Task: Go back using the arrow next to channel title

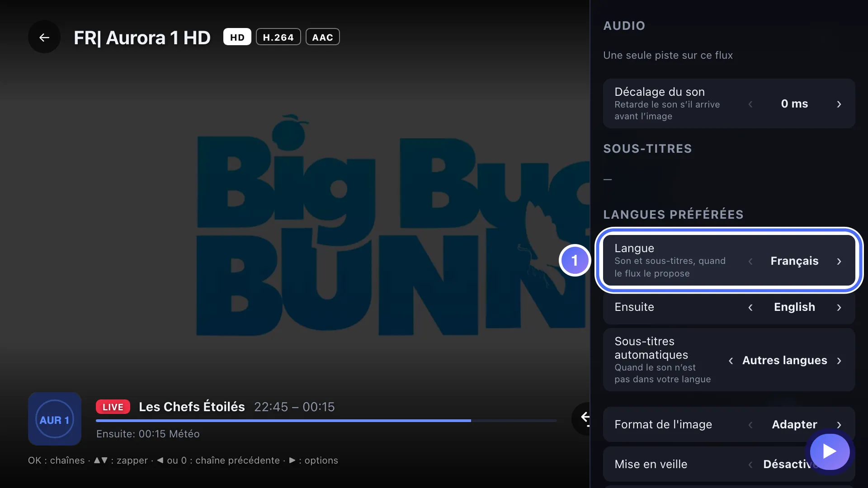Action: point(44,38)
